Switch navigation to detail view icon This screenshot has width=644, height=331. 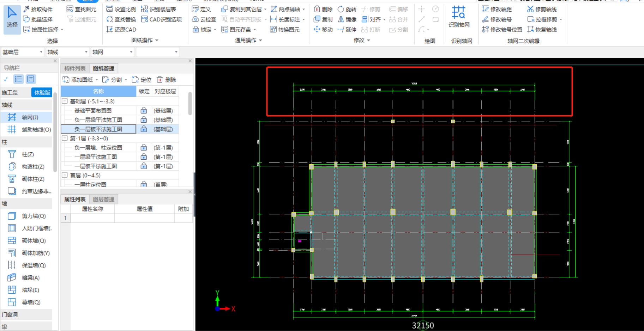(x=31, y=79)
